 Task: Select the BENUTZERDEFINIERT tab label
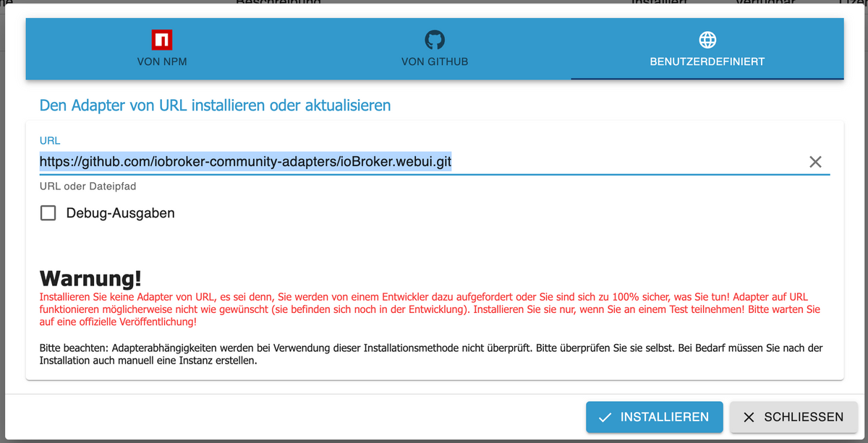tap(707, 61)
